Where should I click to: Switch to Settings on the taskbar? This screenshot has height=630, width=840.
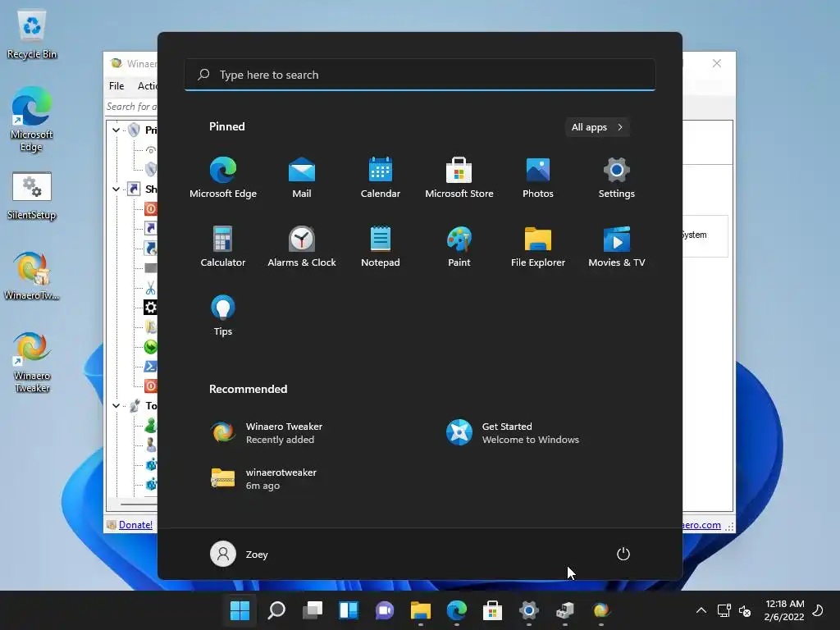[x=529, y=610]
